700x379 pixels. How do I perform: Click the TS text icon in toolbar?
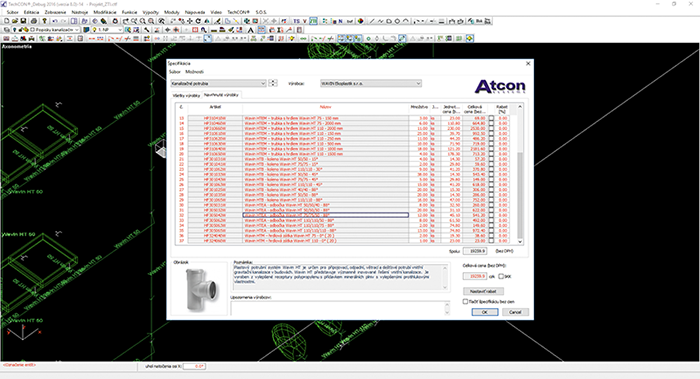click(x=296, y=21)
